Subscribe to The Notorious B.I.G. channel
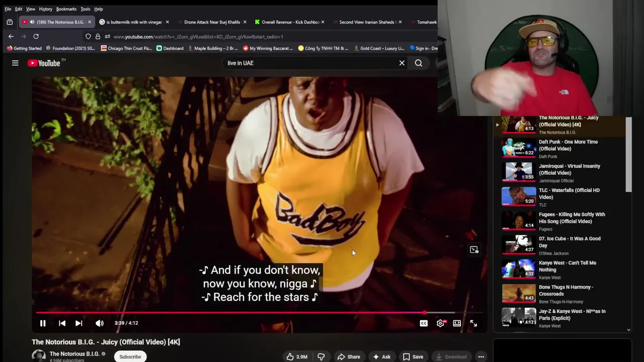This screenshot has height=362, width=644. click(x=130, y=356)
